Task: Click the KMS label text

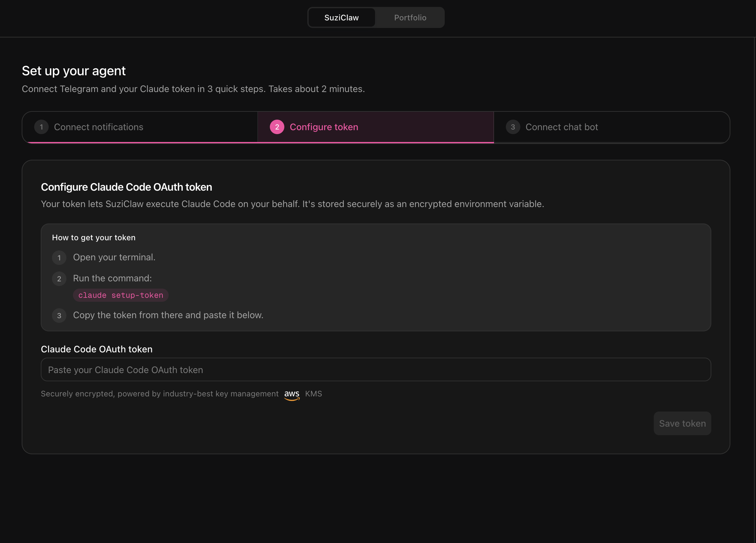Action: point(313,394)
